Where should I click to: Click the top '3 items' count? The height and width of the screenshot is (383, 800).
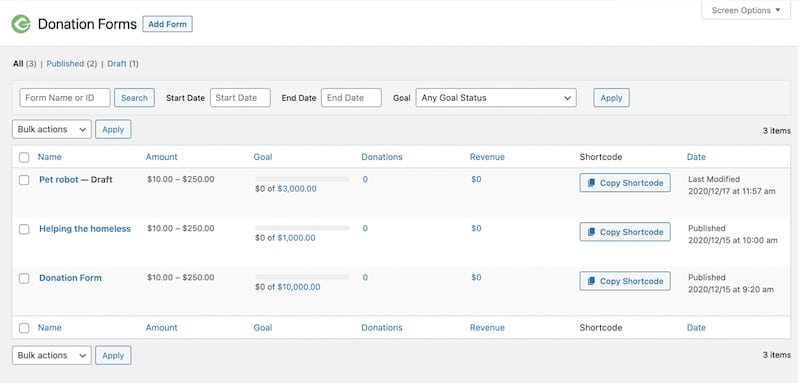click(x=777, y=131)
